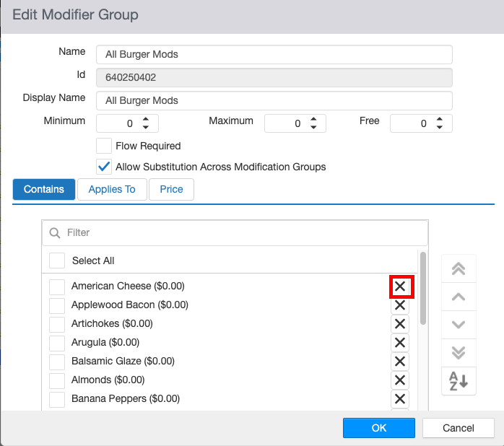The width and height of the screenshot is (504, 446).
Task: Check the Select All checkbox
Action: (57, 261)
